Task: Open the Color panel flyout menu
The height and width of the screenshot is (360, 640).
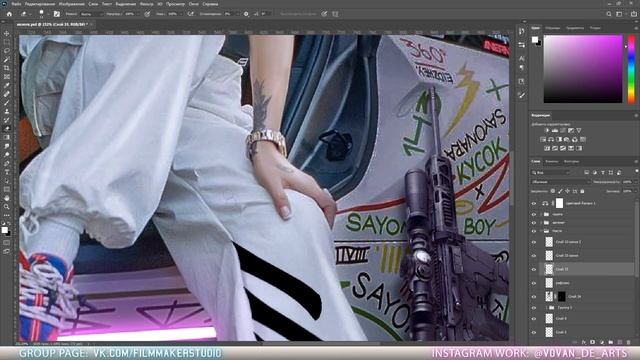Action: point(636,28)
